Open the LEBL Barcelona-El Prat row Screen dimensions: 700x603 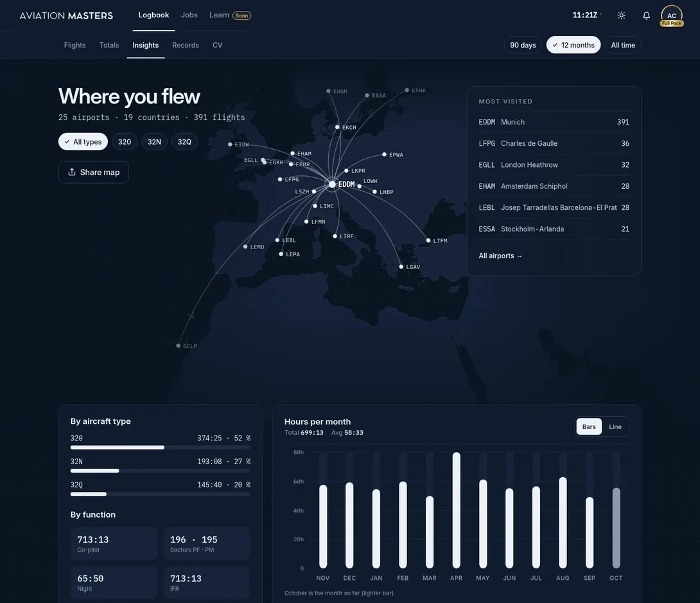(554, 207)
